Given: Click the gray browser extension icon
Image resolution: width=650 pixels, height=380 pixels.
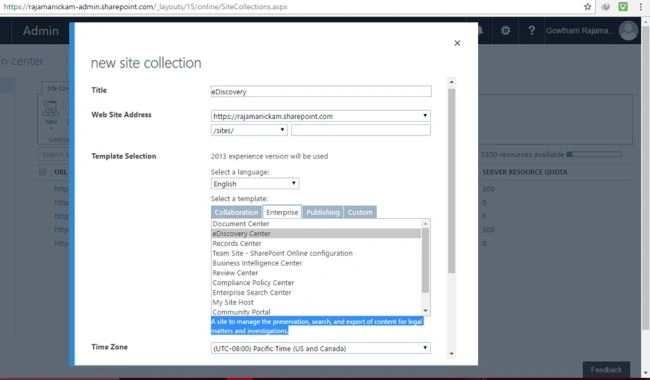Looking at the screenshot, I should click(606, 7).
